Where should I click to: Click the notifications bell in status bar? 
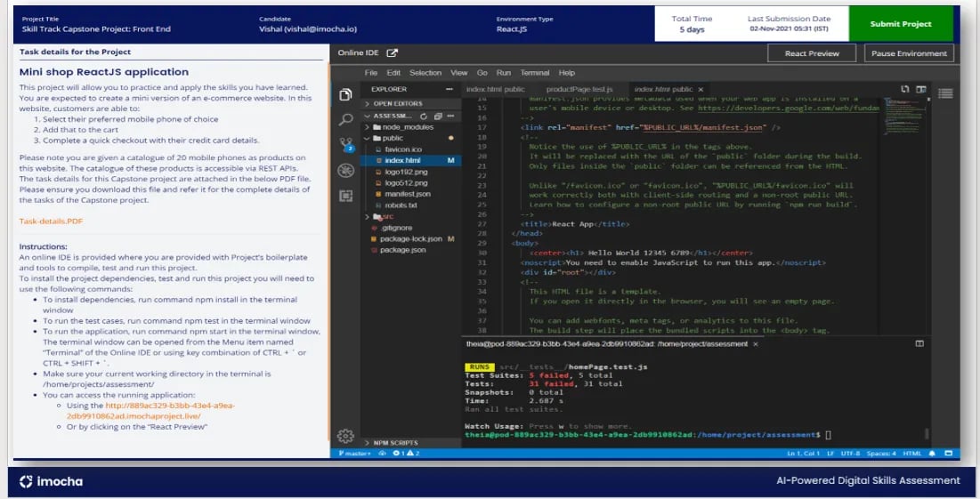click(x=932, y=454)
